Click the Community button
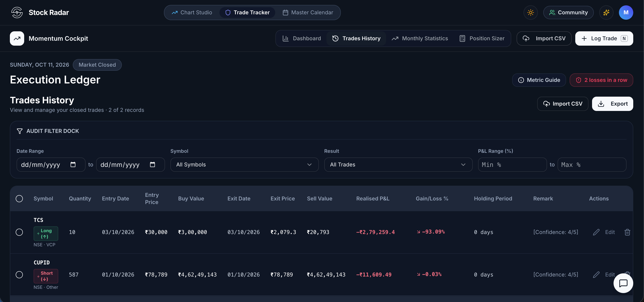The height and width of the screenshot is (302, 644). 568,13
